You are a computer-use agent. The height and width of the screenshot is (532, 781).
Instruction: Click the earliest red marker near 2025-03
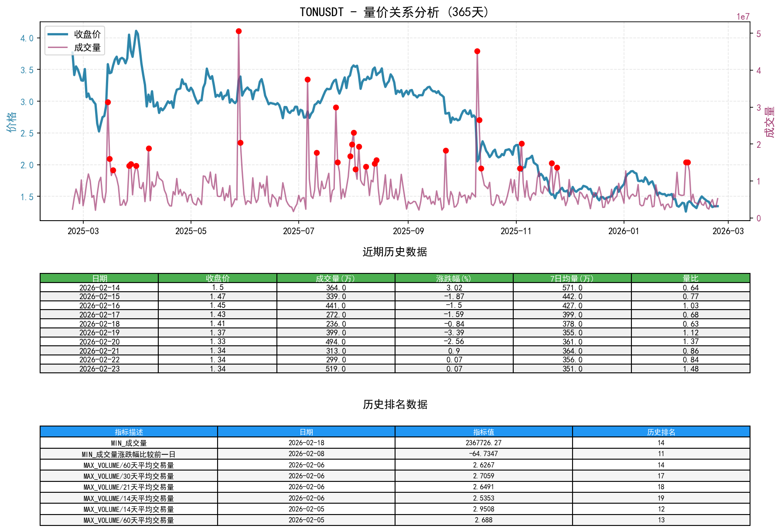point(107,102)
